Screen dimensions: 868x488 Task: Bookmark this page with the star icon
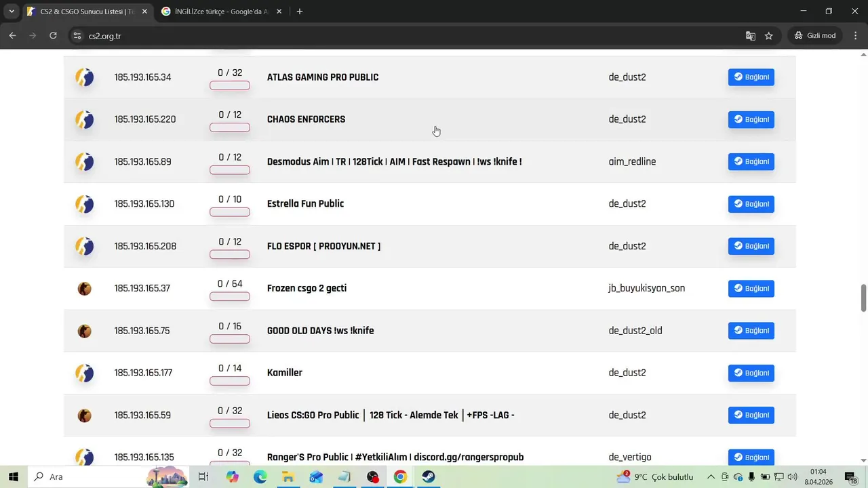[x=769, y=36]
